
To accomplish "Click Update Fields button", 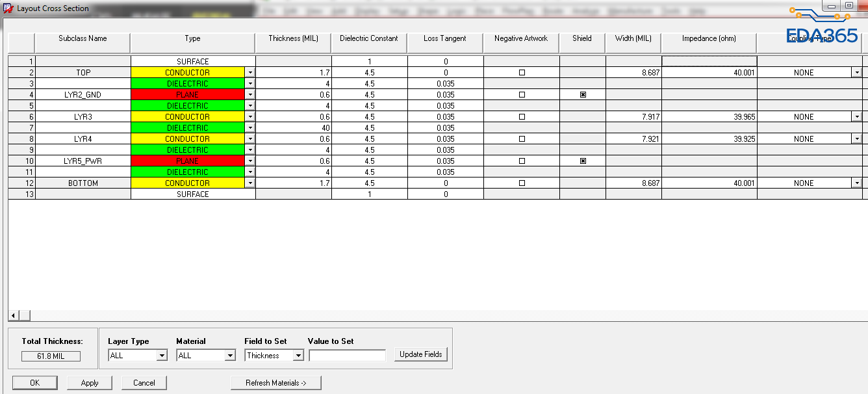I will 421,354.
